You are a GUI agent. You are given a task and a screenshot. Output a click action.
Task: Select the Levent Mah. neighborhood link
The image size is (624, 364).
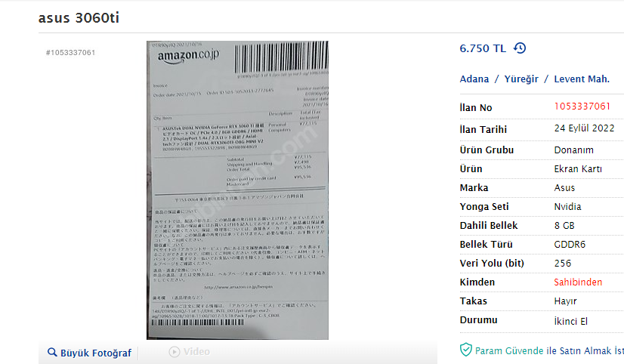pyautogui.click(x=582, y=79)
